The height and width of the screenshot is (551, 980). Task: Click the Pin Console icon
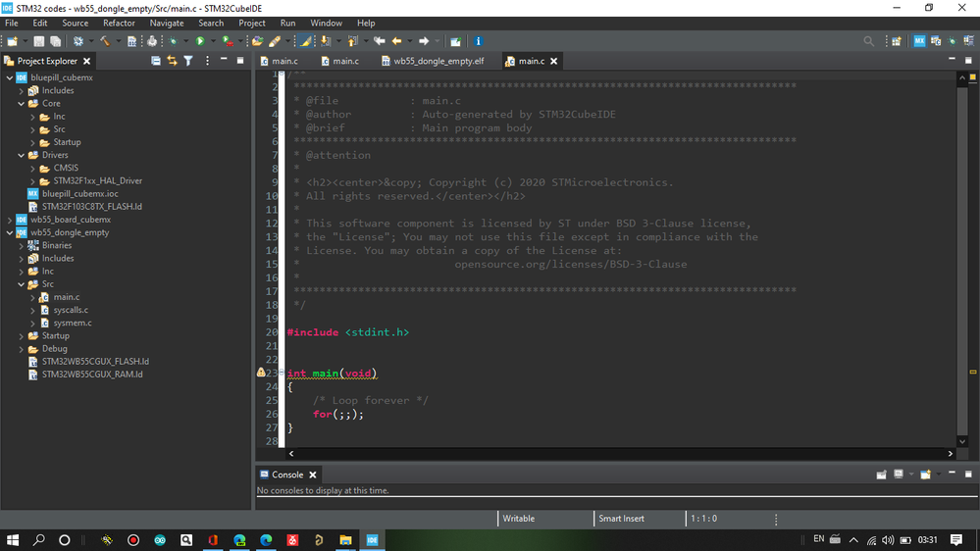[881, 475]
